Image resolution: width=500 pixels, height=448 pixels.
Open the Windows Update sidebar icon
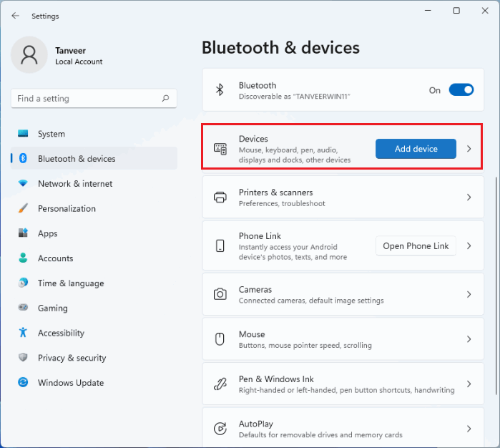pos(23,382)
